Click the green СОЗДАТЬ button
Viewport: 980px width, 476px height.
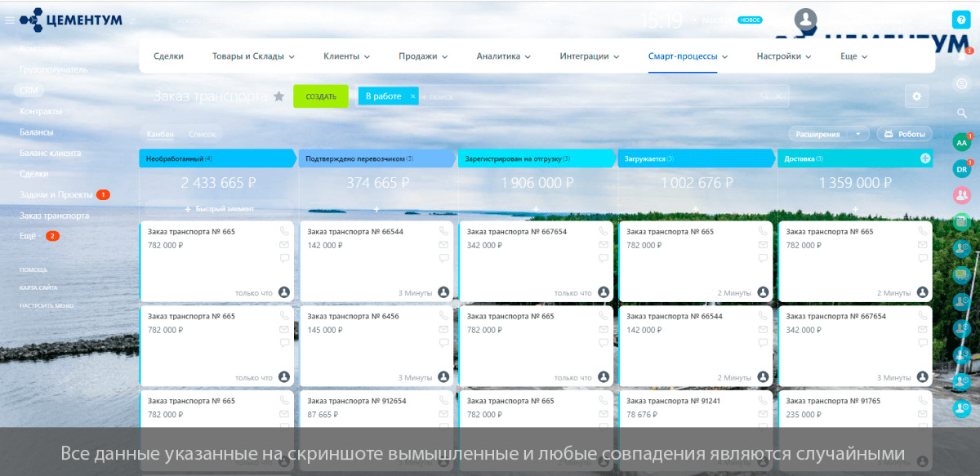click(321, 96)
